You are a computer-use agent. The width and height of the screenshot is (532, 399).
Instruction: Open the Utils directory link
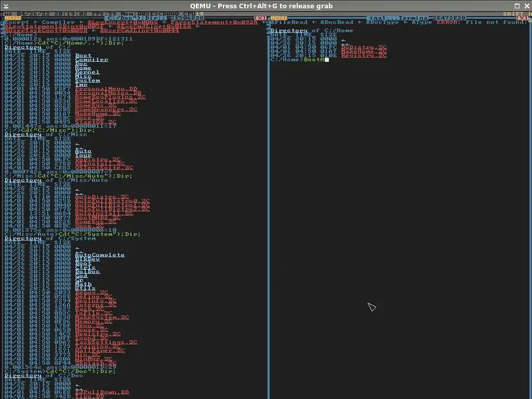(85, 288)
